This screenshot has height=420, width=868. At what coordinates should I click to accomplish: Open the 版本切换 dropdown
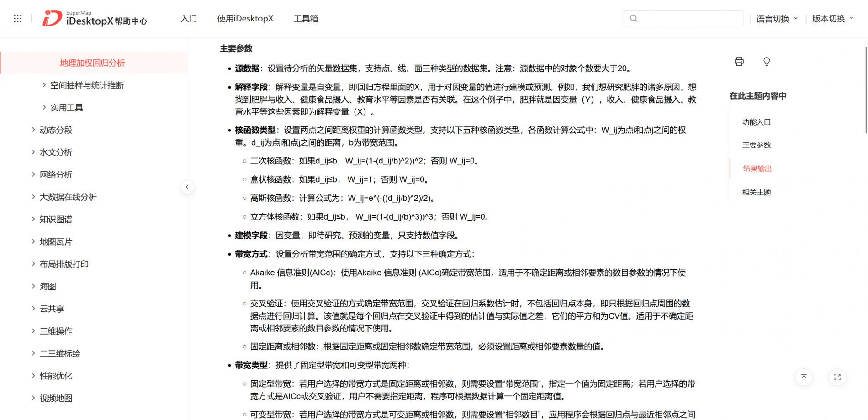(x=833, y=19)
